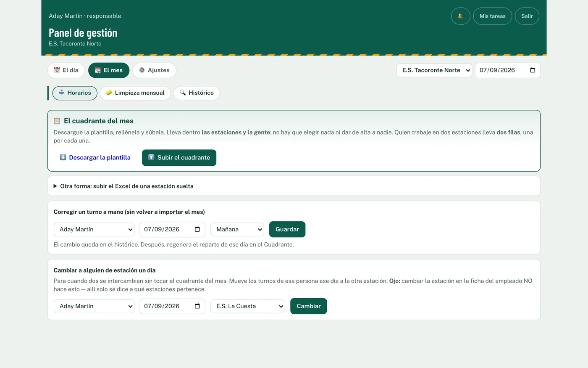588x368 pixels.
Task: Open Mis tareas
Action: click(493, 16)
